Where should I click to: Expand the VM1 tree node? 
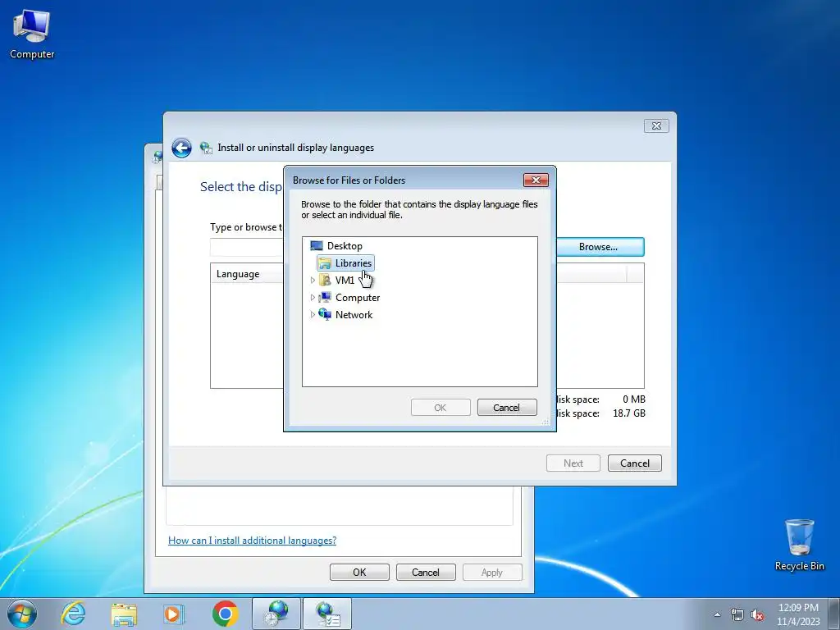313,281
